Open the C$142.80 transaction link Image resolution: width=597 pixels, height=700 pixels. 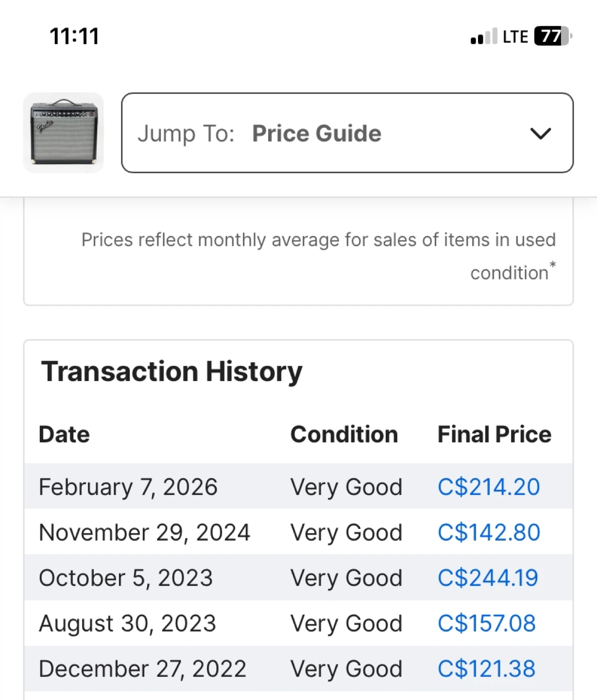tap(489, 532)
